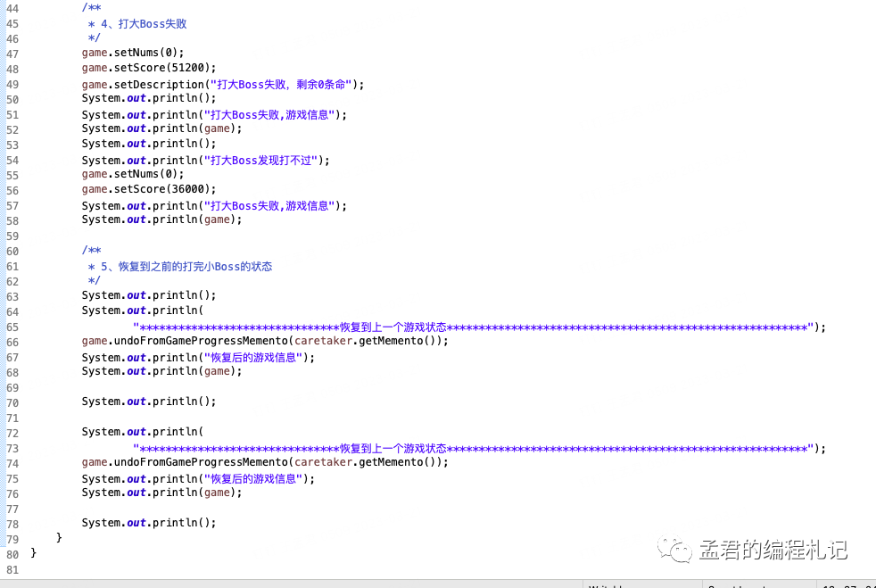Click the empty println() on line 63
876x588 pixels.
pyautogui.click(x=149, y=295)
